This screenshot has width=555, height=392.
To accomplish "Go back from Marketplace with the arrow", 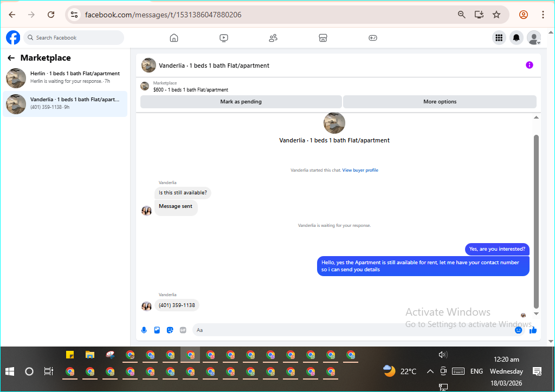I will pyautogui.click(x=11, y=58).
